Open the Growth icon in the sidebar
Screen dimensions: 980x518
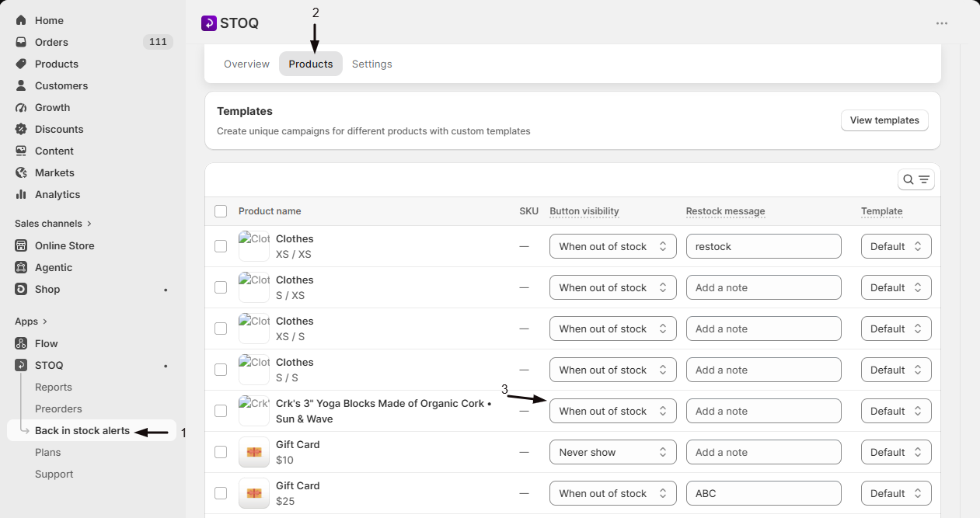tap(21, 107)
